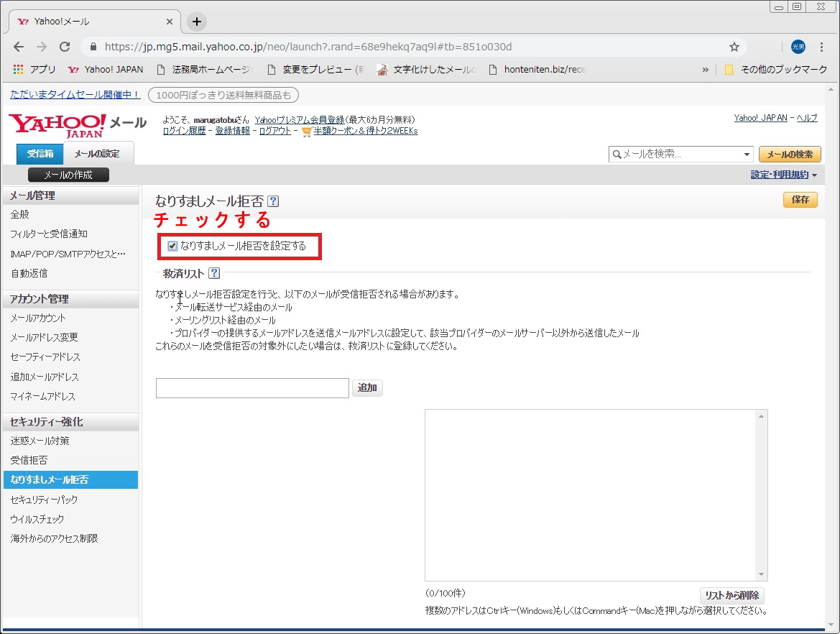
Task: Open a new browser tab
Action: pyautogui.click(x=197, y=22)
